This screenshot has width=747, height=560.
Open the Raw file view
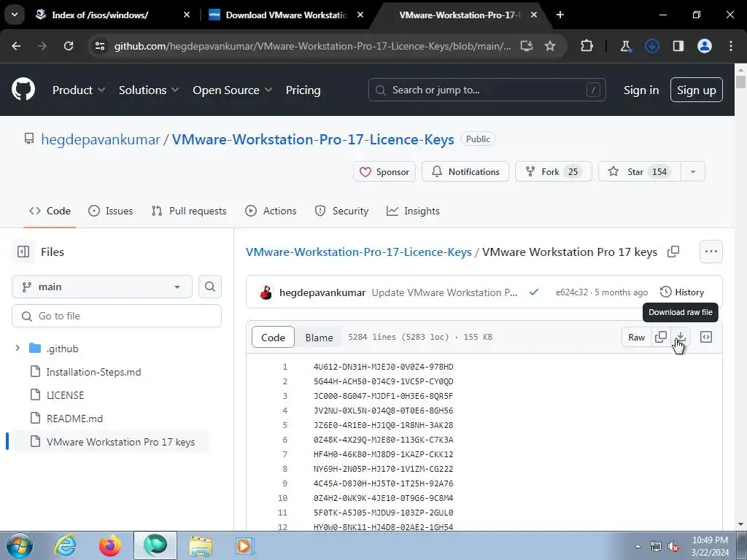[x=636, y=337]
